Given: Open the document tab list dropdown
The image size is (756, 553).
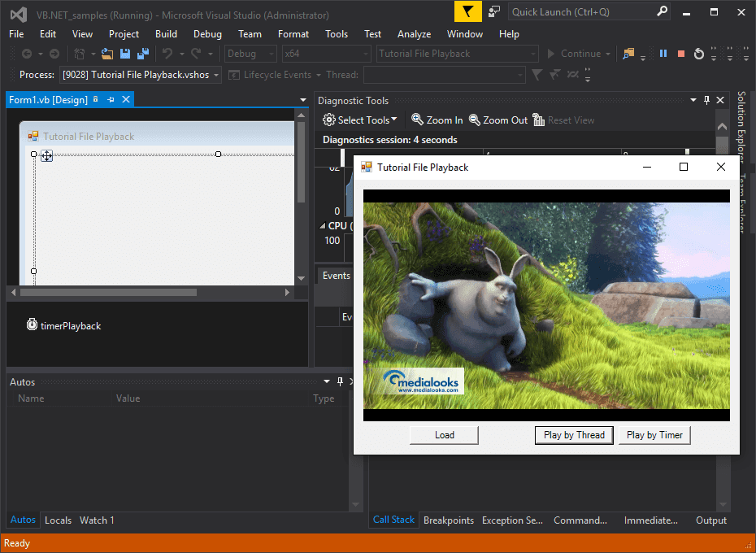Looking at the screenshot, I should pyautogui.click(x=302, y=100).
